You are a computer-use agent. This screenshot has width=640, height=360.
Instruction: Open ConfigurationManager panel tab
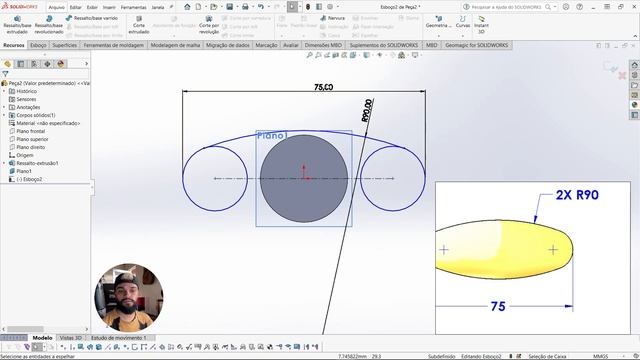point(34,64)
